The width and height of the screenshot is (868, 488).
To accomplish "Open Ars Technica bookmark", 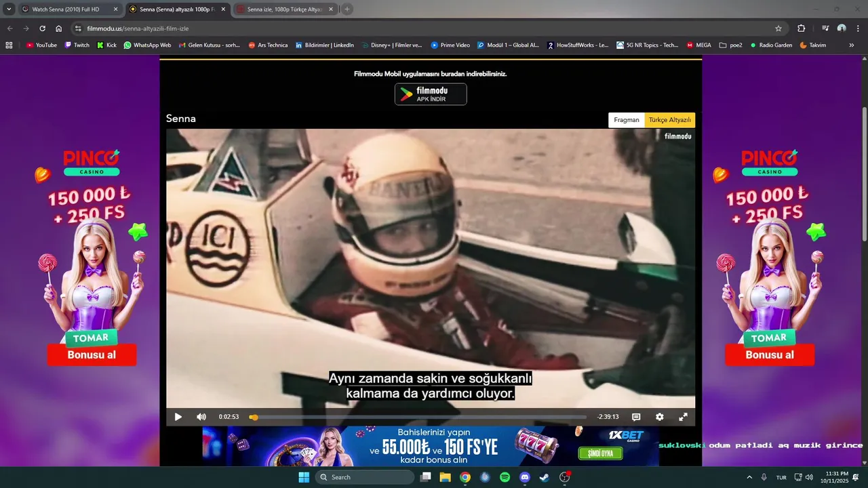I will click(268, 45).
